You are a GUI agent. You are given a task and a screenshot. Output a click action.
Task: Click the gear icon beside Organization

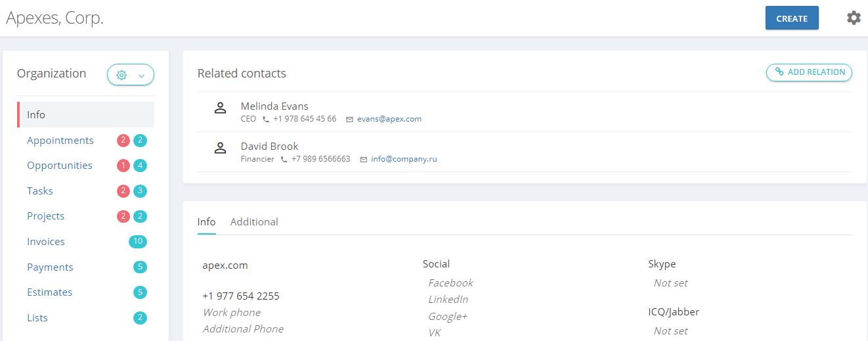pos(121,76)
